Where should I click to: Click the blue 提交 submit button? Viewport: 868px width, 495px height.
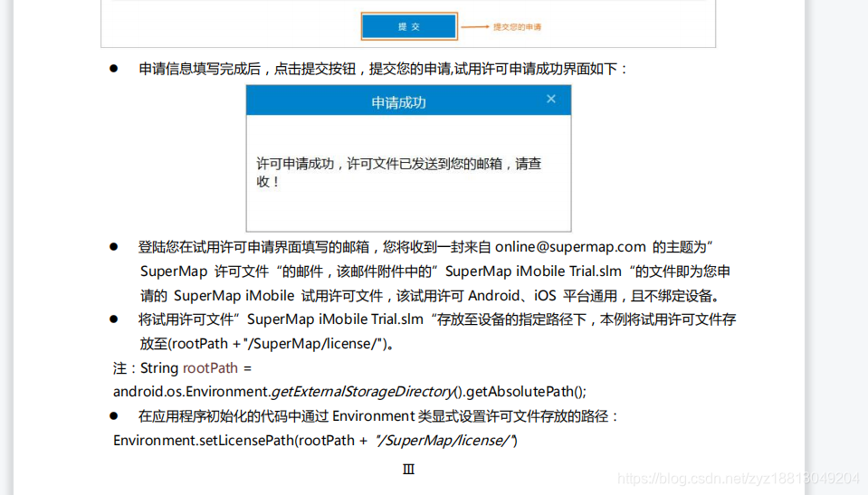coord(409,26)
